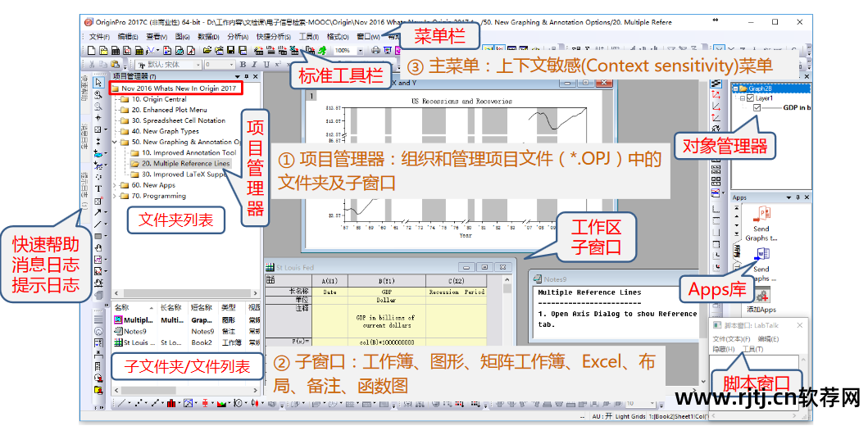Select Notes9 in the project file list
The image size is (868, 435).
pyautogui.click(x=134, y=331)
